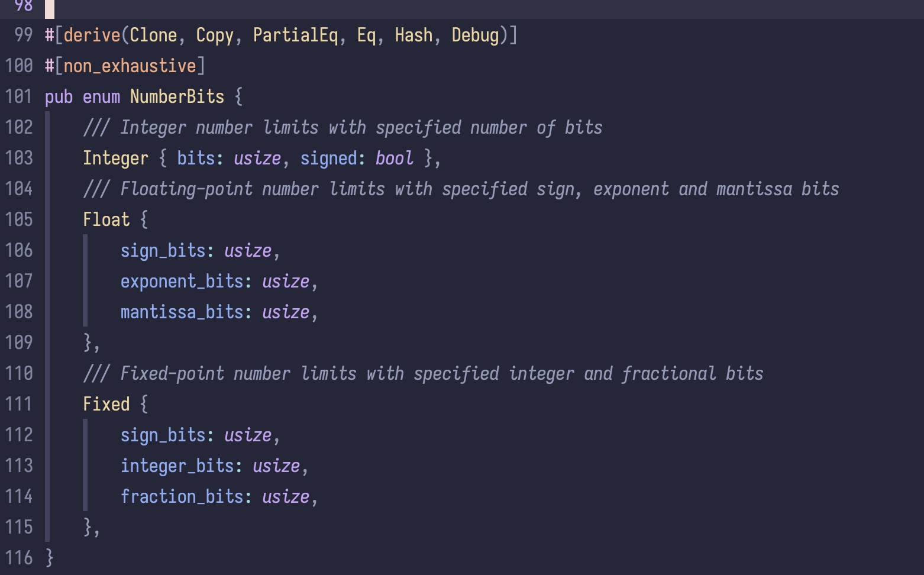Click the pub keyword on line 101
Image resolution: width=924 pixels, height=575 pixels.
click(x=59, y=97)
